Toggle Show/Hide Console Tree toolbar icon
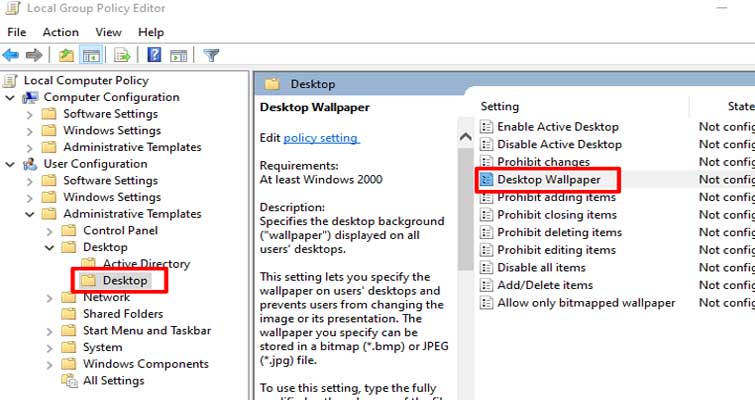Screen dimensions: 755x400 click(x=90, y=55)
